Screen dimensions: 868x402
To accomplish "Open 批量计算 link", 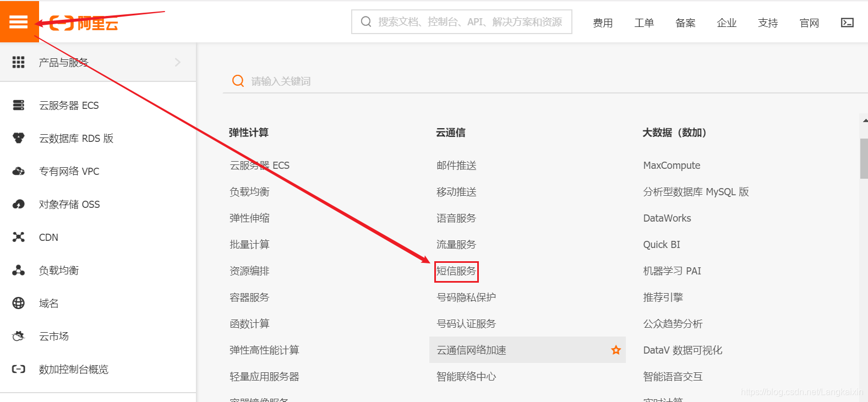I will (x=249, y=245).
